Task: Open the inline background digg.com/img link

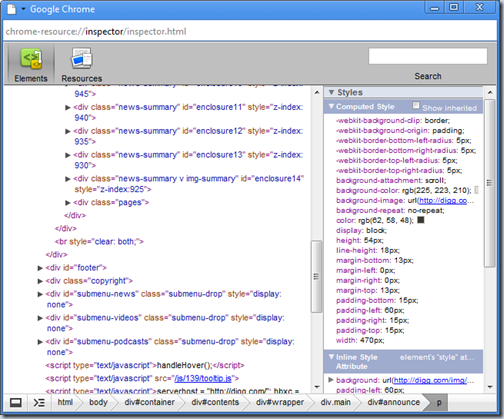Action: tap(430, 380)
